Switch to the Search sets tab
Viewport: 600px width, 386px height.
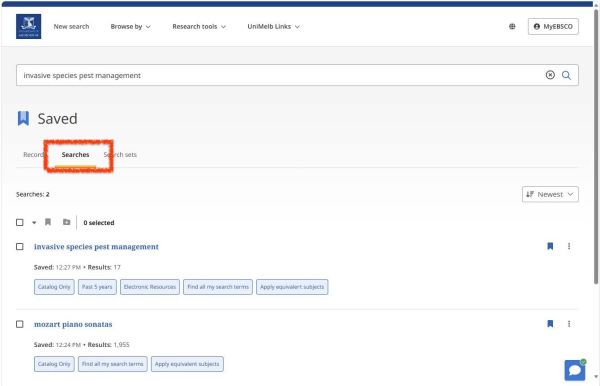(x=120, y=155)
